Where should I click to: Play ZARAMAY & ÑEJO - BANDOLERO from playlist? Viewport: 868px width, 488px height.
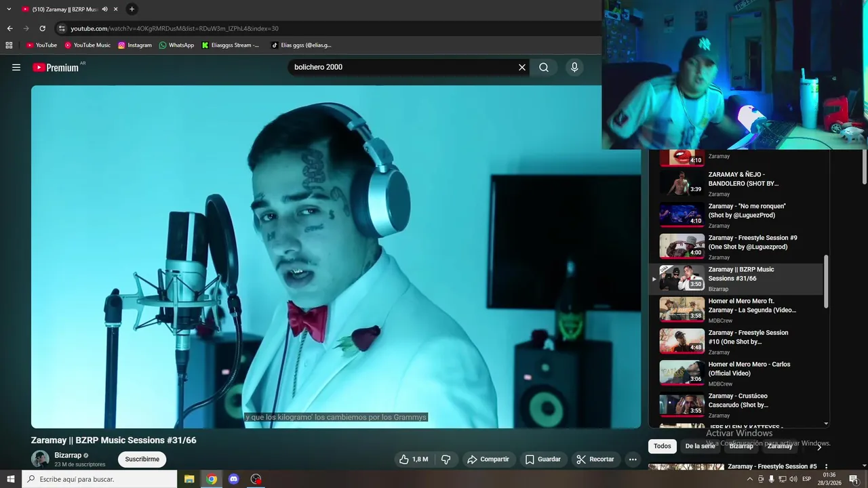coord(736,184)
